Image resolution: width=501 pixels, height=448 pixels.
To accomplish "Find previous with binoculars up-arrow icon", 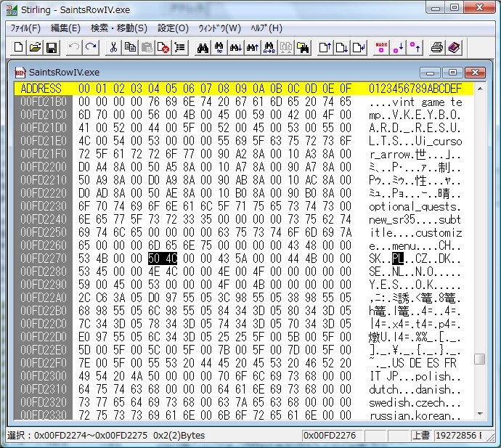I will click(253, 48).
